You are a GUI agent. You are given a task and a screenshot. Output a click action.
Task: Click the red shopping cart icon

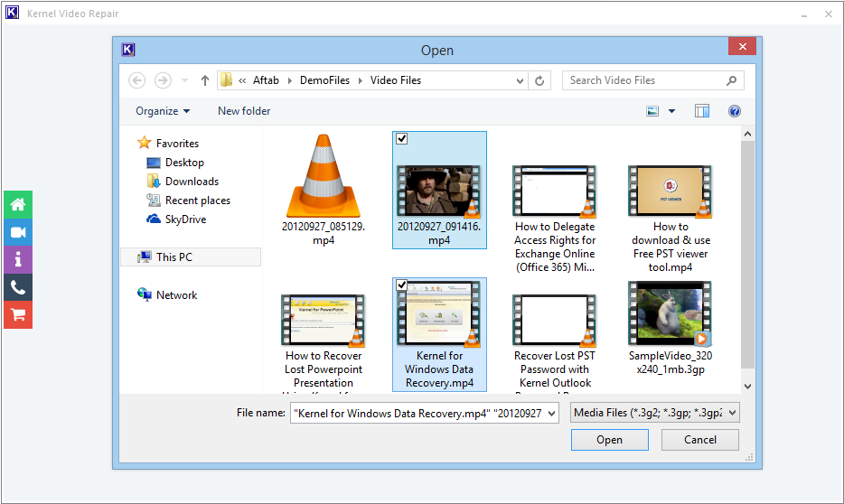(17, 314)
